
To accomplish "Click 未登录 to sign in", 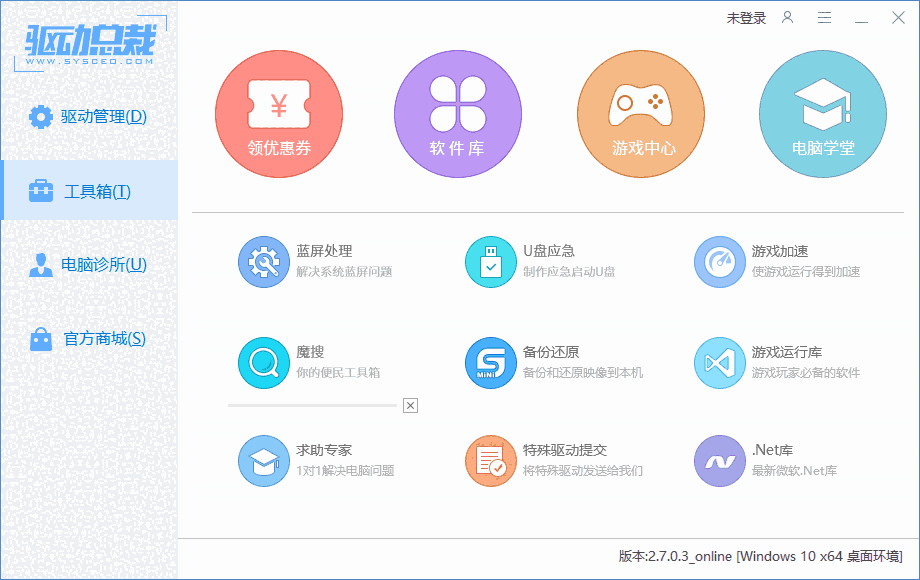I will (746, 18).
